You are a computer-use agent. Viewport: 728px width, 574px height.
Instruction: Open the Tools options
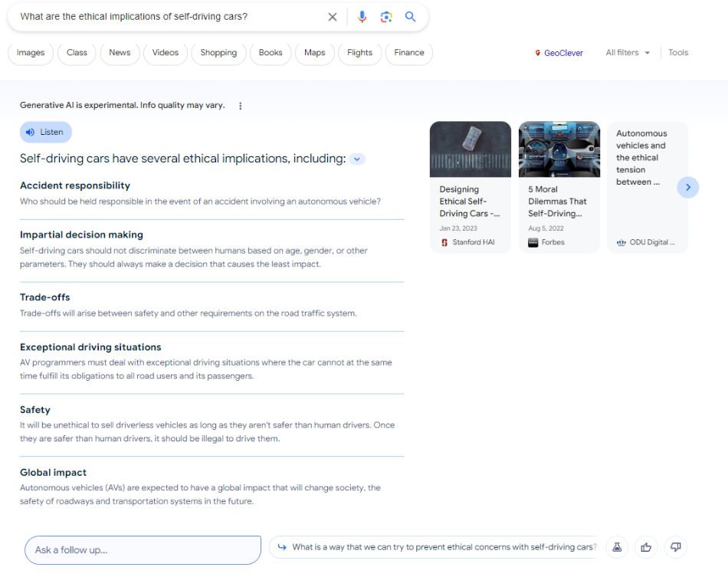tap(678, 53)
